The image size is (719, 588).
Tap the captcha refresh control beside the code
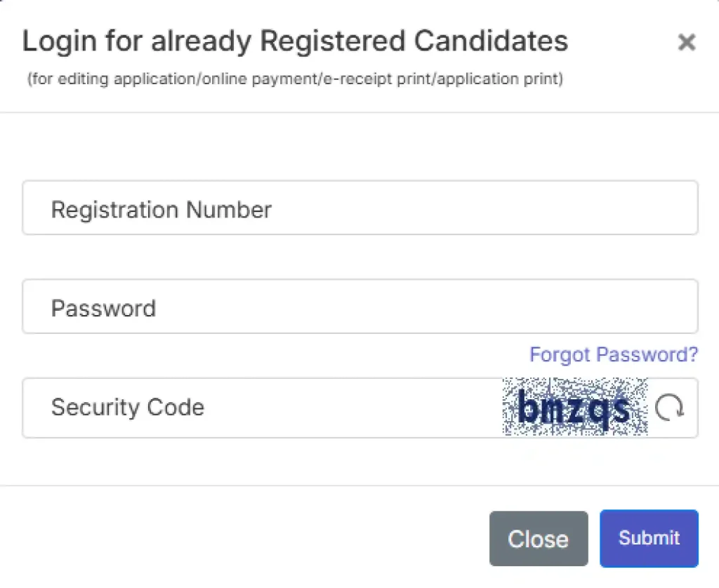click(x=668, y=408)
